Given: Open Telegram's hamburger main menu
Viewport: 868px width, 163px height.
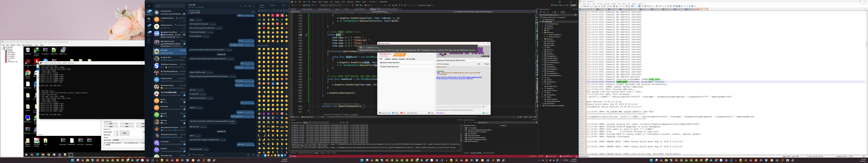Looking at the screenshot, I should click(149, 6).
